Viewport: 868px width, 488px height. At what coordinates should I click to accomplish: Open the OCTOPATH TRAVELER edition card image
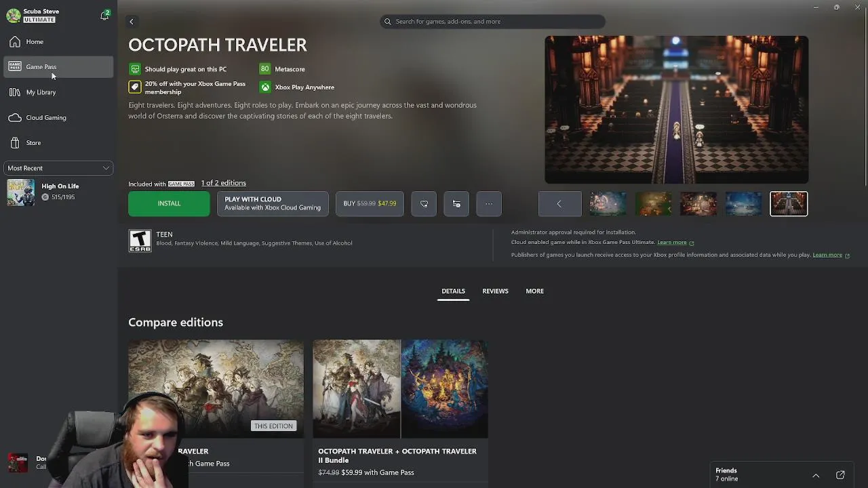(216, 388)
